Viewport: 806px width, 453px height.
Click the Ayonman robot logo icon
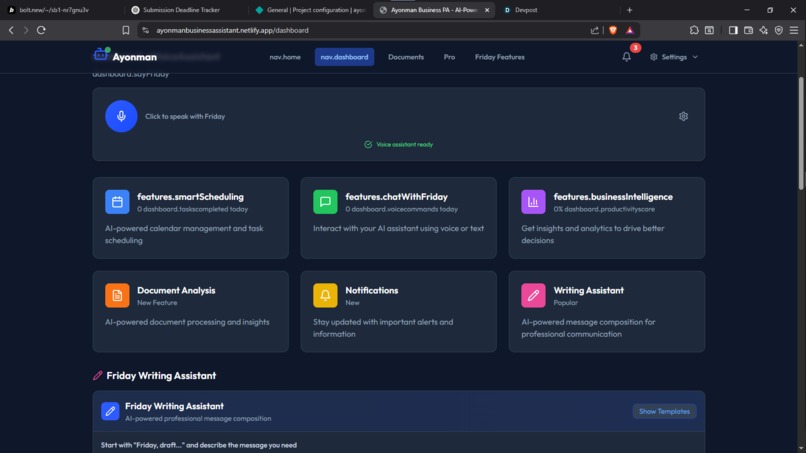101,54
